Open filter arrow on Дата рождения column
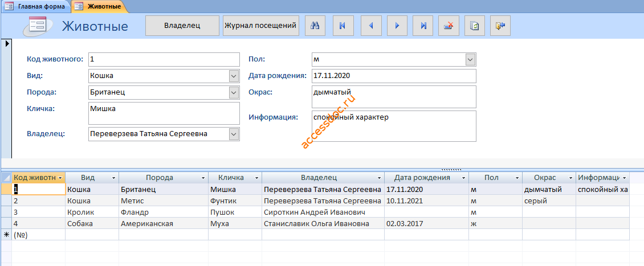 click(463, 178)
